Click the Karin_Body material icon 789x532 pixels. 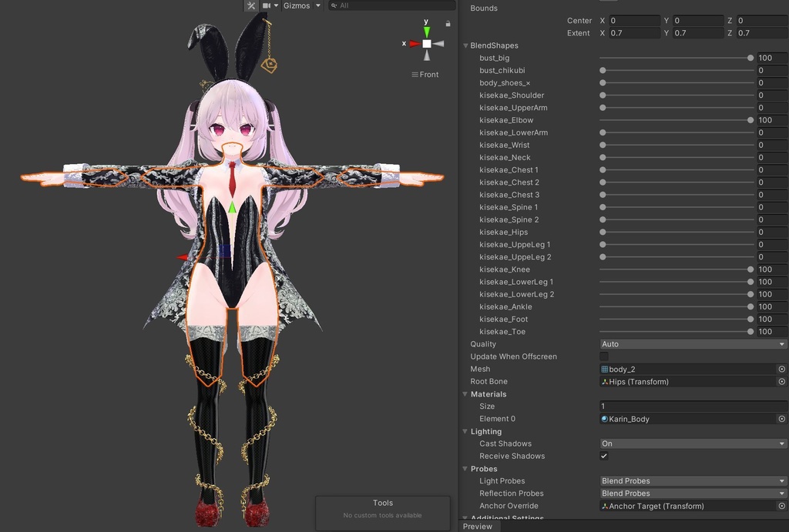pos(605,418)
